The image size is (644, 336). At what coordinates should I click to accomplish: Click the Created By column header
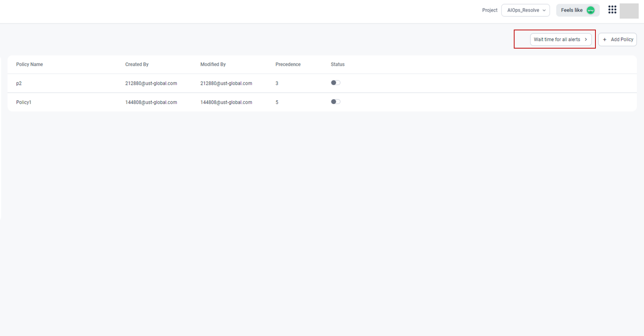click(137, 64)
